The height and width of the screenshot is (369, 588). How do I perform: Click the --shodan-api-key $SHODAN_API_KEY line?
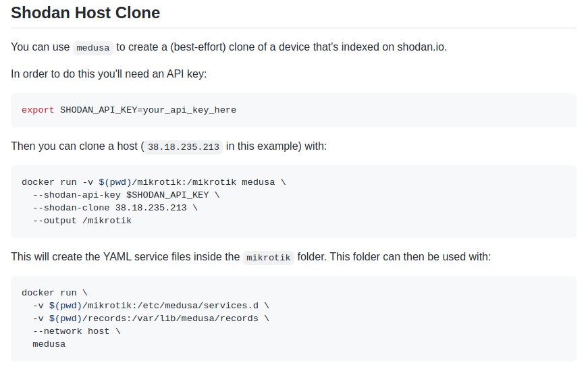126,195
